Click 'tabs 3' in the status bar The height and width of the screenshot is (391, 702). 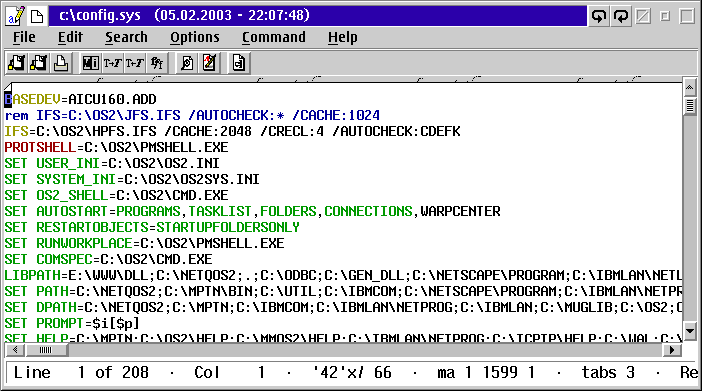(x=608, y=373)
